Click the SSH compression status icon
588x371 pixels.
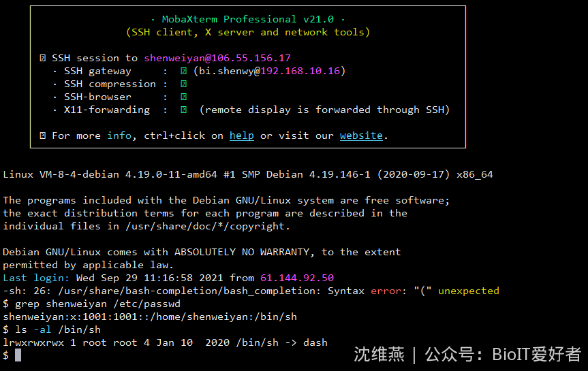[184, 84]
